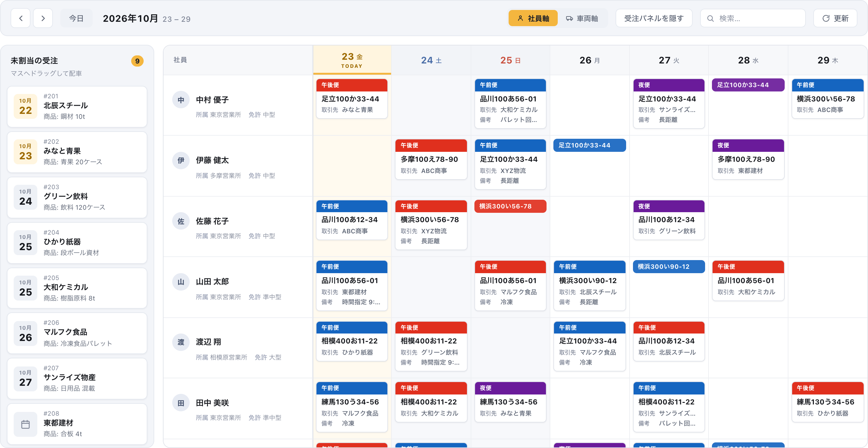The height and width of the screenshot is (448, 868).
Task: Expand collapsed 横浜300い90-12 entry on 27th
Action: pyautogui.click(x=669, y=266)
